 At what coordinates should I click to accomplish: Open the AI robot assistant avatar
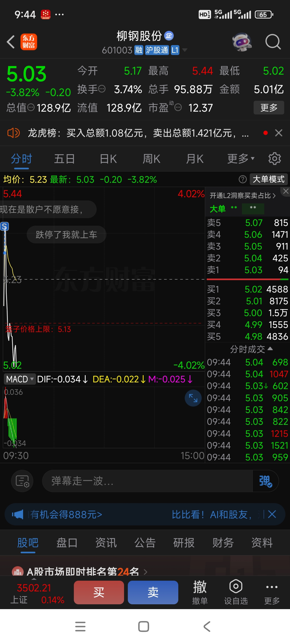[x=242, y=42]
